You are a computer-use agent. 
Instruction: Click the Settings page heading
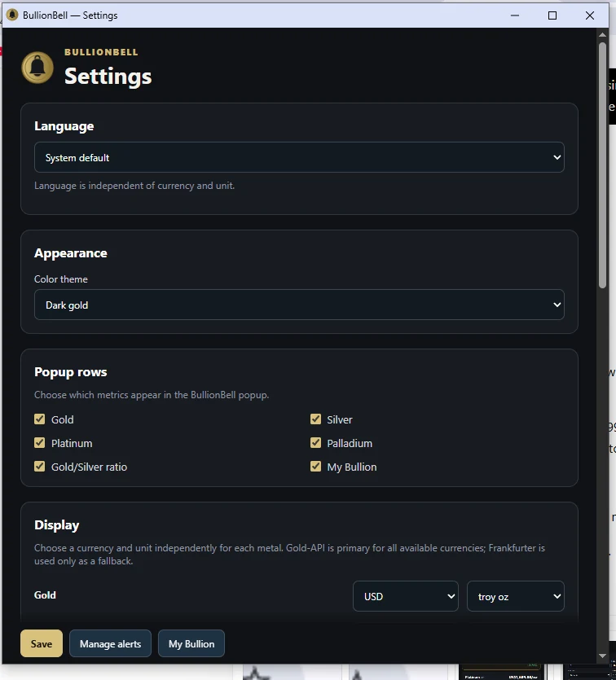pyautogui.click(x=108, y=77)
